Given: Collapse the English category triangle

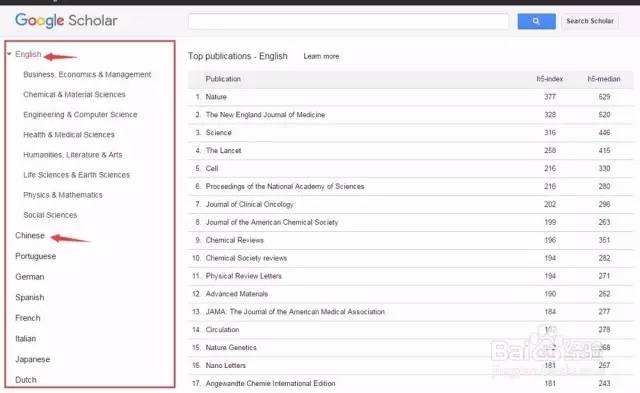Looking at the screenshot, I should click(x=9, y=54).
